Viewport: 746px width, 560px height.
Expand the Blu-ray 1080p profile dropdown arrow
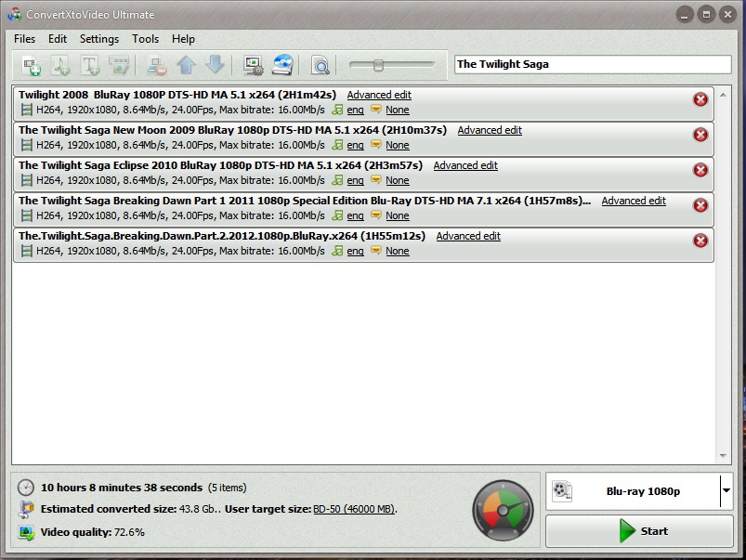click(x=726, y=491)
